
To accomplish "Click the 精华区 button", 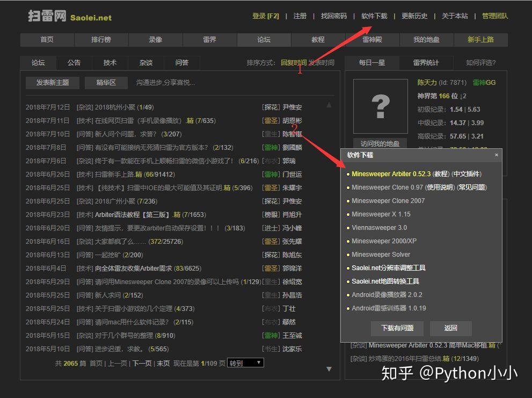I will click(106, 83).
